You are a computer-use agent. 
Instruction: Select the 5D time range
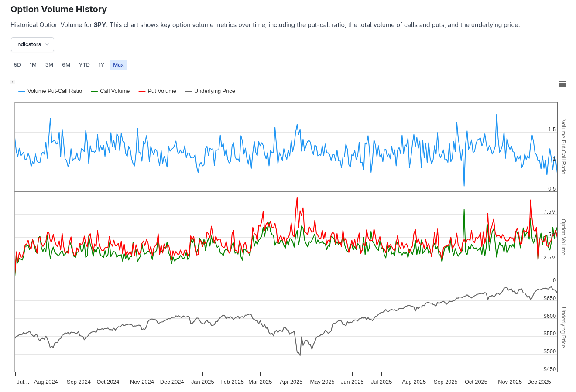tap(17, 65)
